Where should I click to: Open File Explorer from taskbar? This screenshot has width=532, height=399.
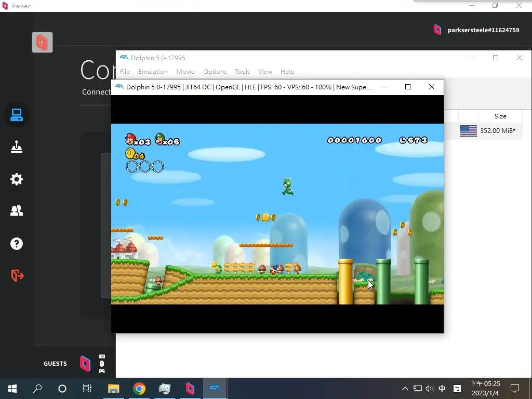tap(114, 389)
